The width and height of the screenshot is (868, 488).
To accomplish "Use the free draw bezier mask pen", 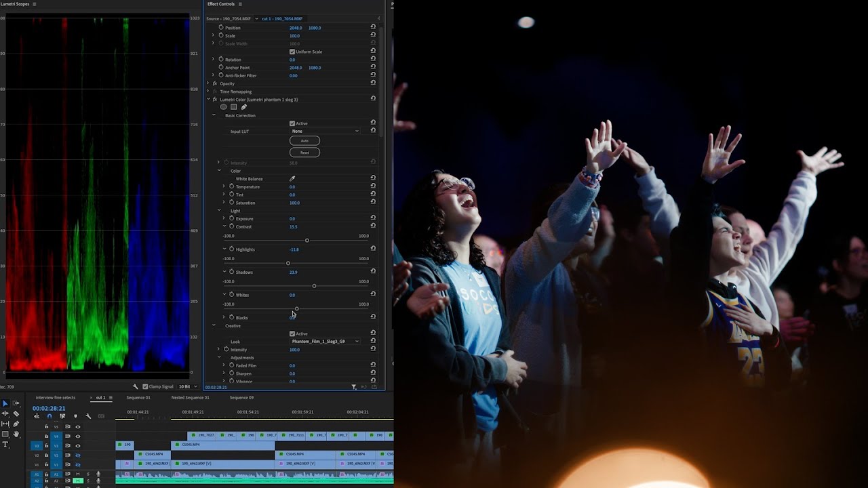I will 243,107.
